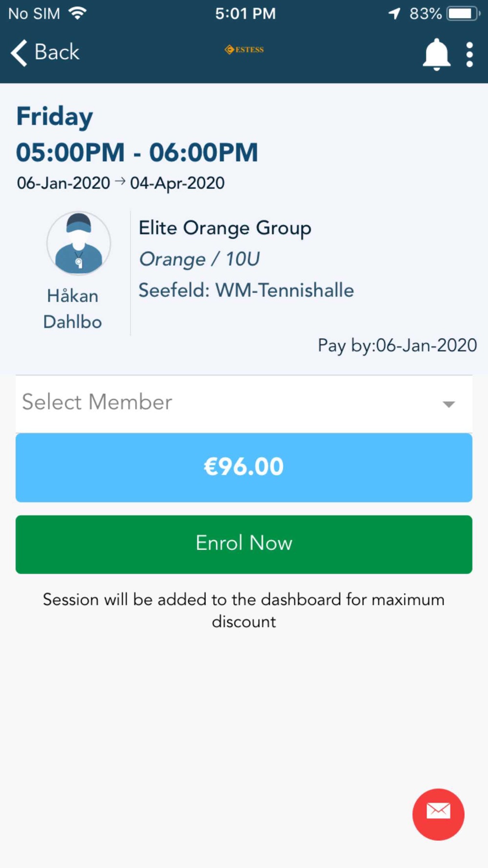This screenshot has width=488, height=868.
Task: Tap the location arrow status icon
Action: (394, 13)
